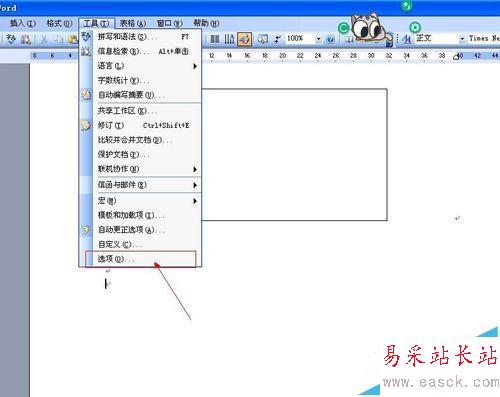This screenshot has width=500, height=397.
Task: Click the right indent marker on ruler
Action: point(457,56)
